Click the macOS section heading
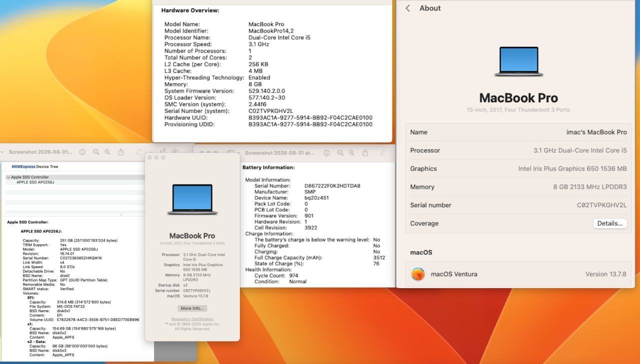This screenshot has height=364, width=640. click(x=421, y=252)
